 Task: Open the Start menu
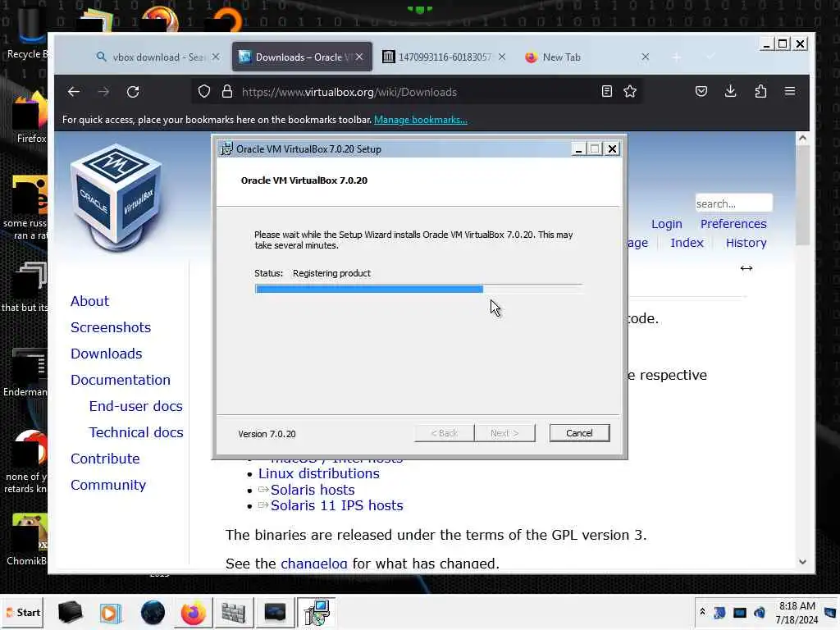click(22, 612)
